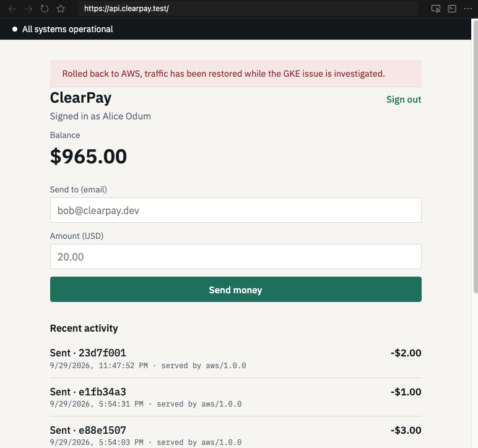Click the -$2.00 amount
The image size is (478, 448).
click(406, 353)
